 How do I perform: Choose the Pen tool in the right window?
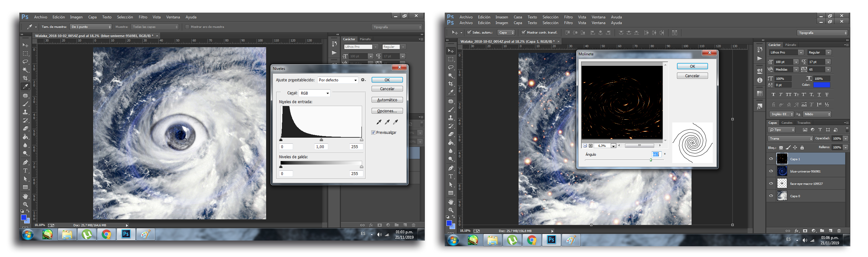click(x=451, y=168)
